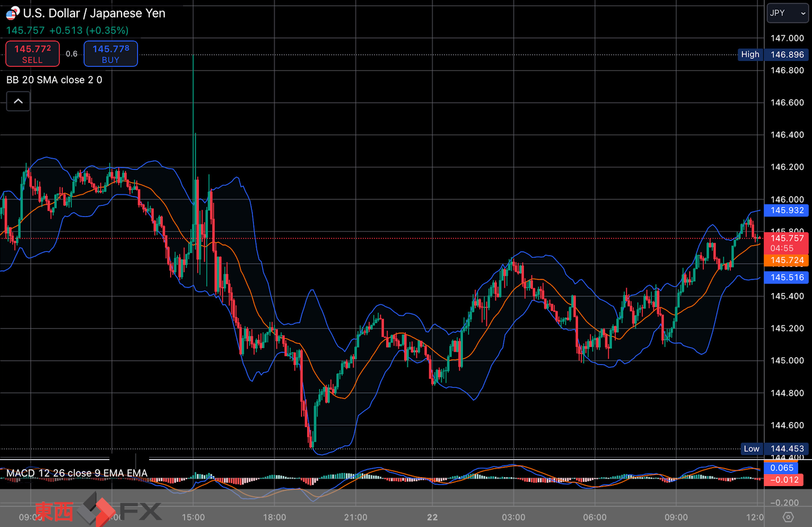Click the red SELL 145.772 button
Image resolution: width=812 pixels, height=527 pixels.
point(32,54)
